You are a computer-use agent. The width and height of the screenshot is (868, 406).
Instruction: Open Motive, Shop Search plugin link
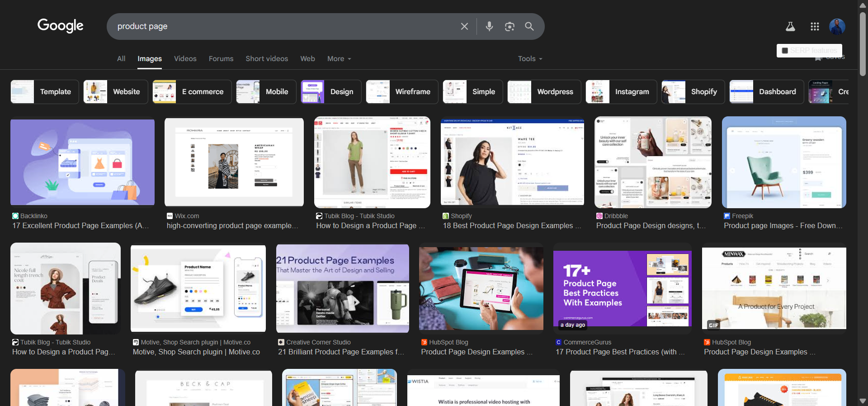click(196, 352)
